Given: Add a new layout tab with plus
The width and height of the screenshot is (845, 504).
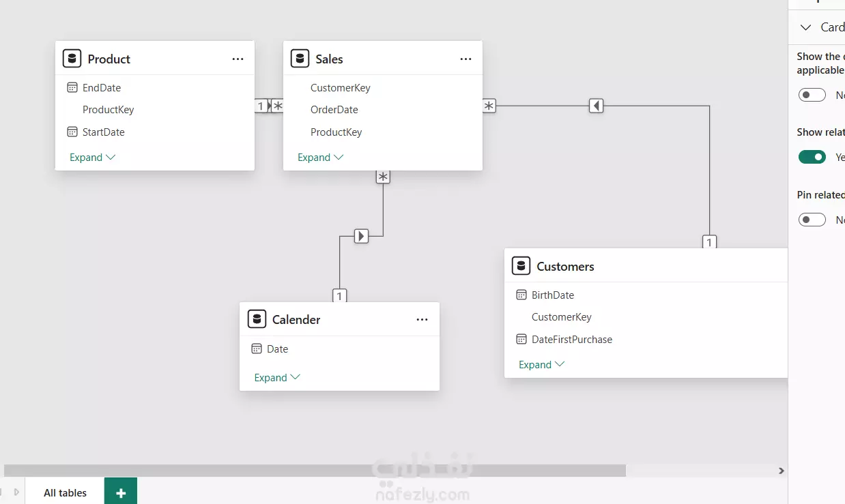Looking at the screenshot, I should pyautogui.click(x=121, y=492).
